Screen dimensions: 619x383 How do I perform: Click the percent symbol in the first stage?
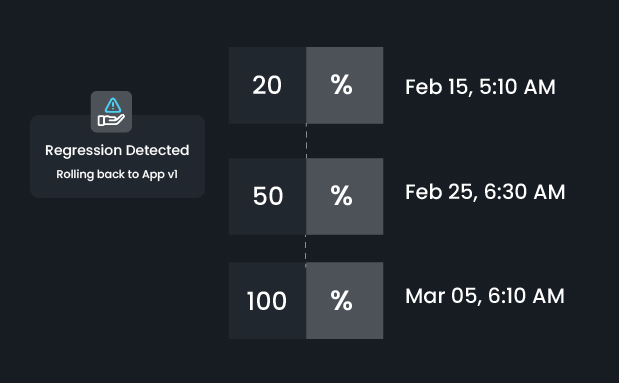(x=341, y=85)
